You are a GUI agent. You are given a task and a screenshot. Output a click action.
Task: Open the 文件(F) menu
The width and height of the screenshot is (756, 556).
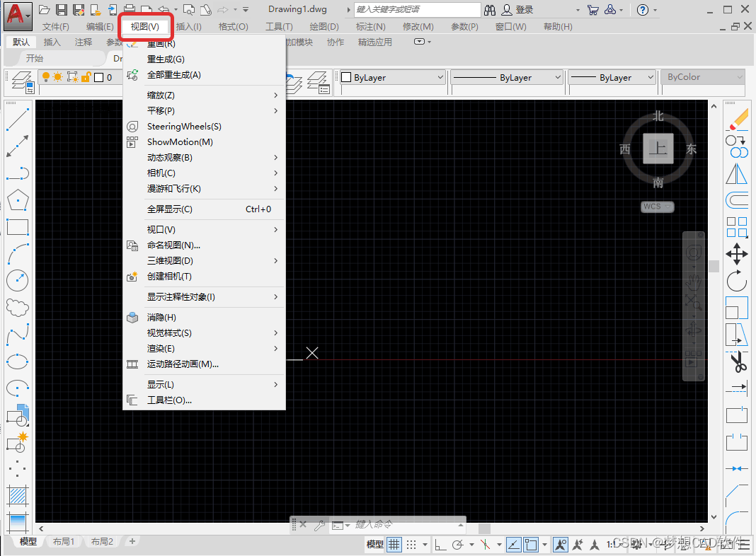pos(55,27)
